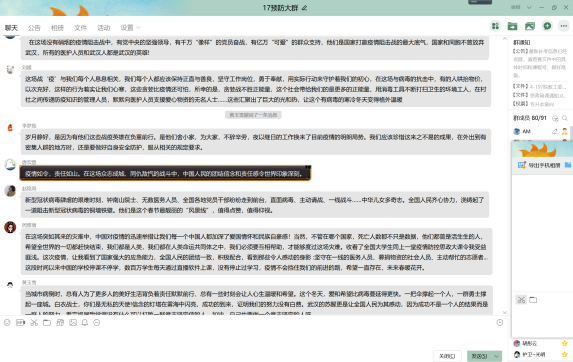Expand the send button dropdown arrow
This screenshot has width=573, height=362.
point(497,356)
